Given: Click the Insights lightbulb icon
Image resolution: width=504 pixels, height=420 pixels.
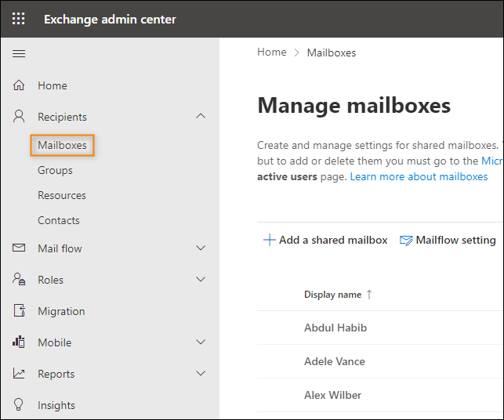Looking at the screenshot, I should [x=19, y=404].
